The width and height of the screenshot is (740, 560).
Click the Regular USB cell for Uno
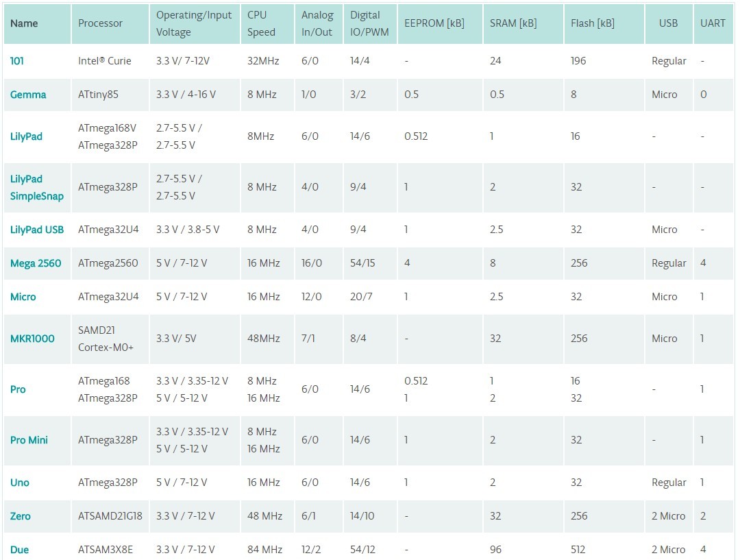click(x=669, y=483)
